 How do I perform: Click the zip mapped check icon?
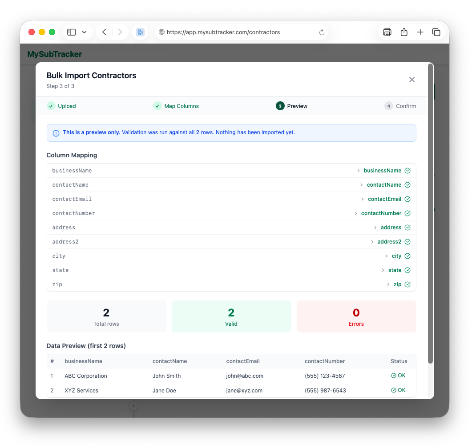407,285
